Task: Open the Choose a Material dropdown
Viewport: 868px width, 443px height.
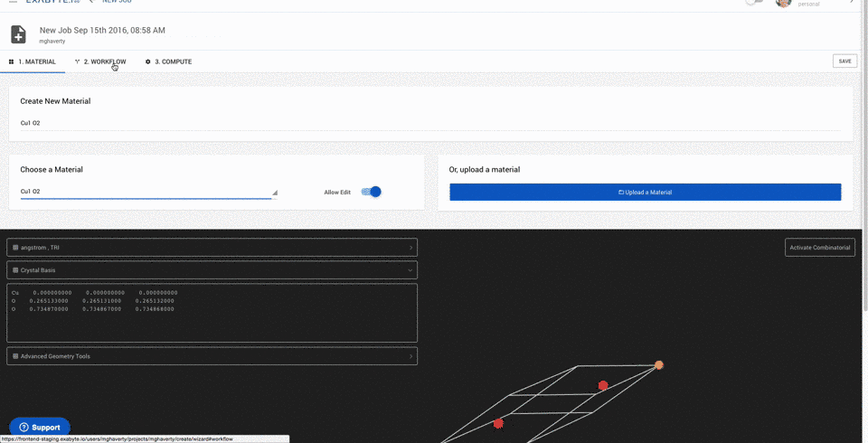Action: pyautogui.click(x=146, y=192)
